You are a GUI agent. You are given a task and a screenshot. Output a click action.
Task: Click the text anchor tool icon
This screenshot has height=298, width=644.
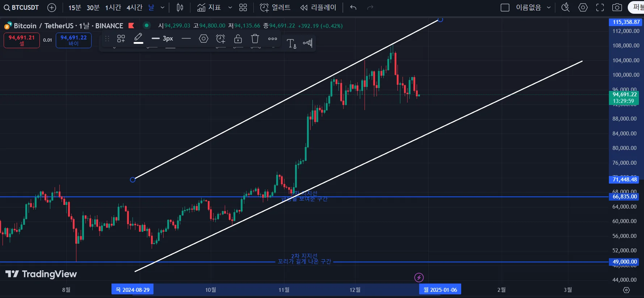[291, 43]
